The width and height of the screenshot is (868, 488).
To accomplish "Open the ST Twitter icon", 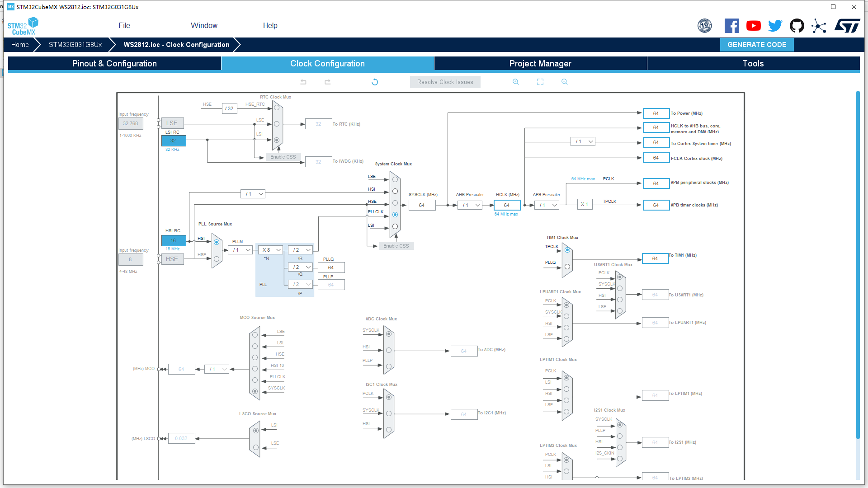I will point(775,26).
